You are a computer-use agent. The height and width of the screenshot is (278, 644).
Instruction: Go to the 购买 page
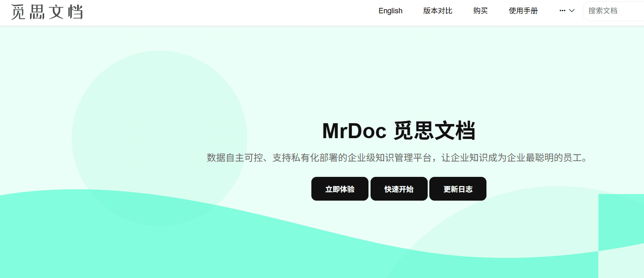point(481,11)
